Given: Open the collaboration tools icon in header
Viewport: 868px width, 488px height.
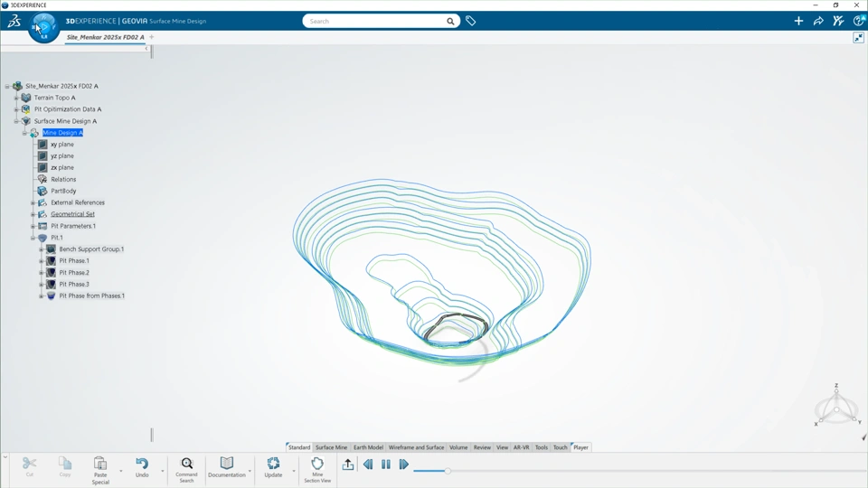Looking at the screenshot, I should click(x=838, y=21).
